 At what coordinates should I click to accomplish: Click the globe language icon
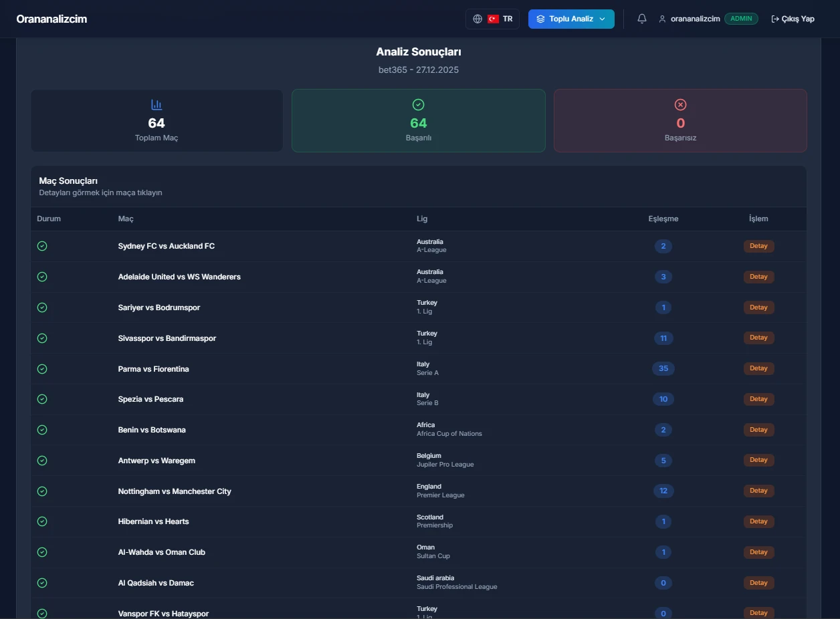(x=478, y=19)
